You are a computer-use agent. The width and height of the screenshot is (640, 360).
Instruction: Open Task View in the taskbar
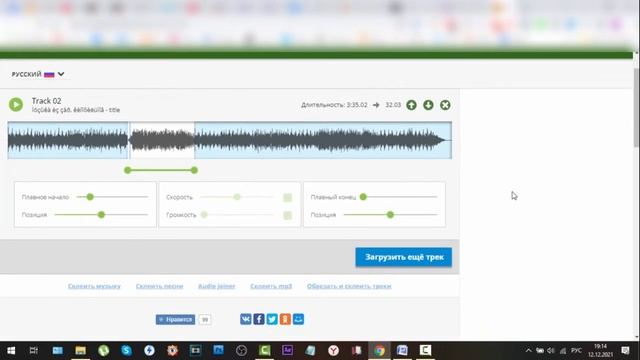[34, 350]
